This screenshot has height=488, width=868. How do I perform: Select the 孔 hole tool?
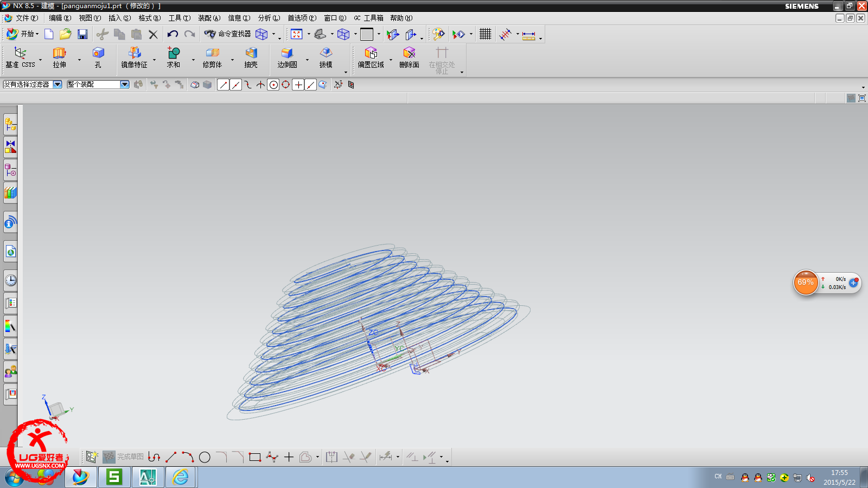click(98, 57)
